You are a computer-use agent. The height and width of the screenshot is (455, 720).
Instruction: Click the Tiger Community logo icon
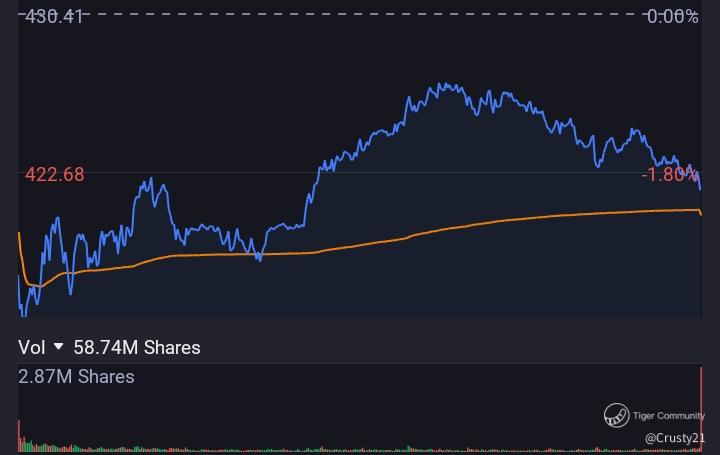[x=616, y=416]
